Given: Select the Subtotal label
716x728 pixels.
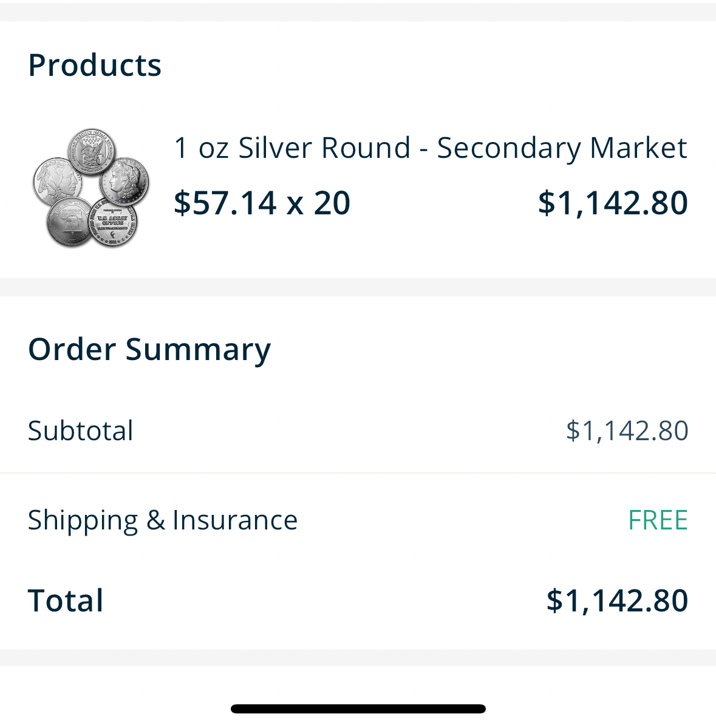Looking at the screenshot, I should click(x=80, y=431).
